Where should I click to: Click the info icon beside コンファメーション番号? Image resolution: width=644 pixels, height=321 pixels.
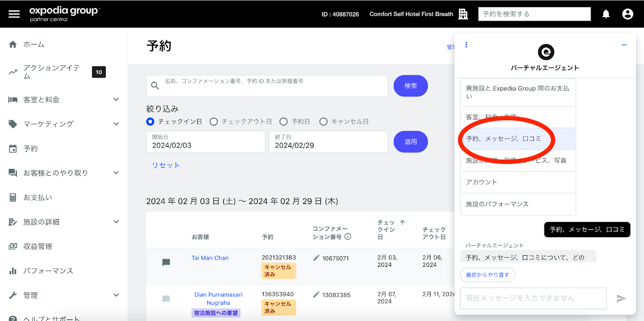point(348,237)
